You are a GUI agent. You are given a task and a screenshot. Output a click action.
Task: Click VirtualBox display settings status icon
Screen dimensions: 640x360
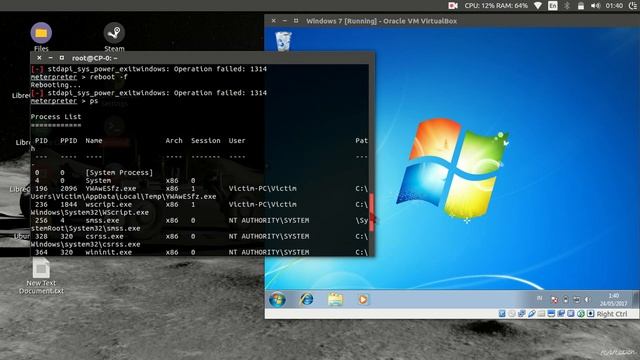[551, 313]
